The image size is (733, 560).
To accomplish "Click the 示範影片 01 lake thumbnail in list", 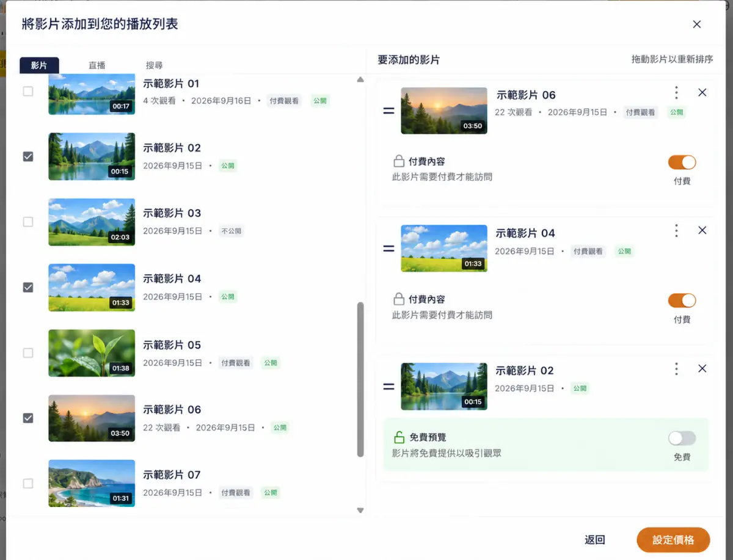I will 92,94.
